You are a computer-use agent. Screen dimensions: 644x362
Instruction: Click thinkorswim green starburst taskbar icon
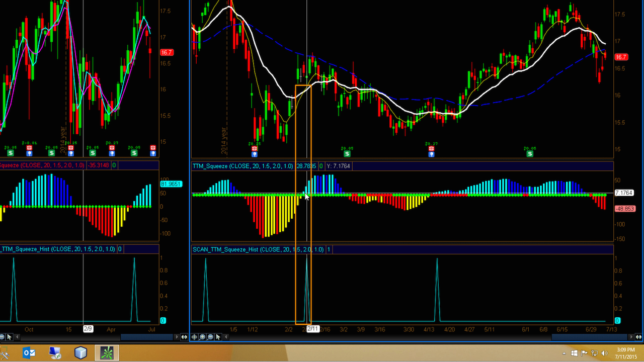click(x=107, y=353)
